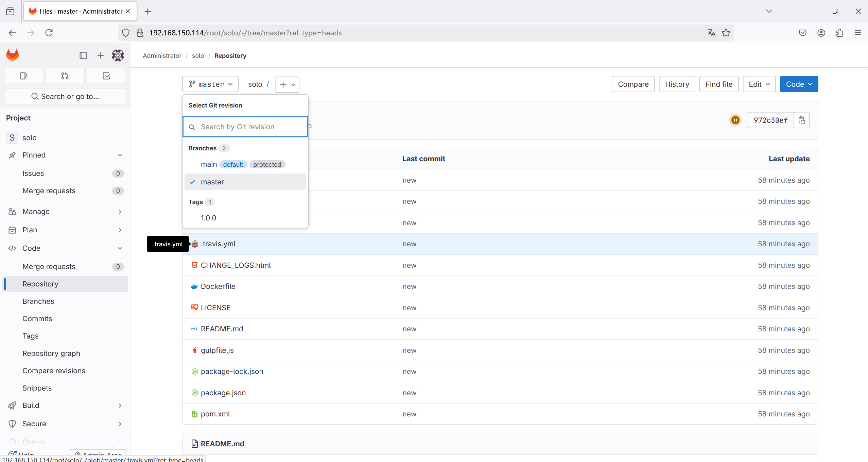Open the .travis.yml file link
868x462 pixels.
pos(218,244)
